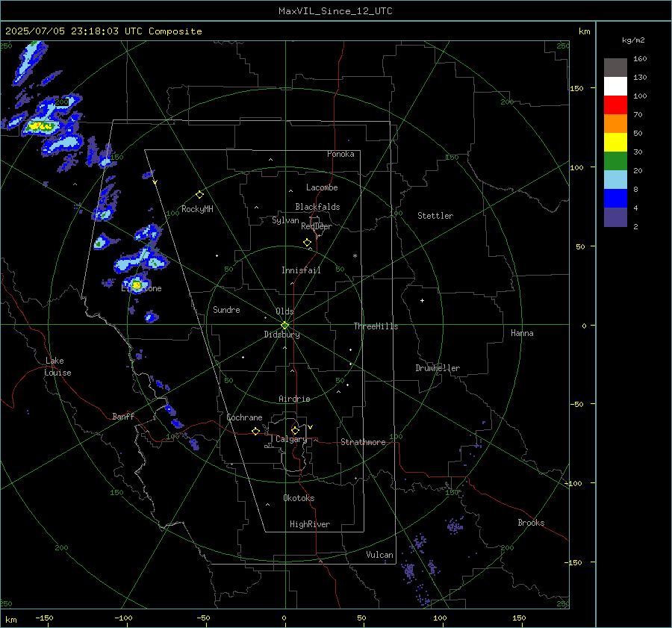Click the Cochrane city label

coord(244,417)
